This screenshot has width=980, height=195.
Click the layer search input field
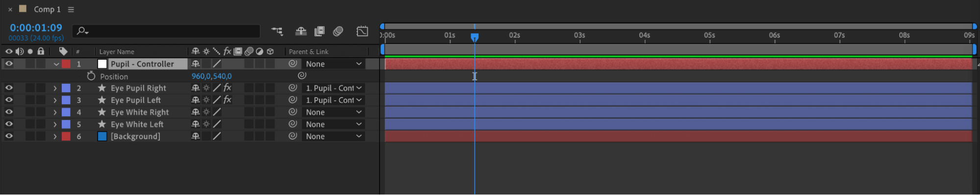[x=167, y=31]
